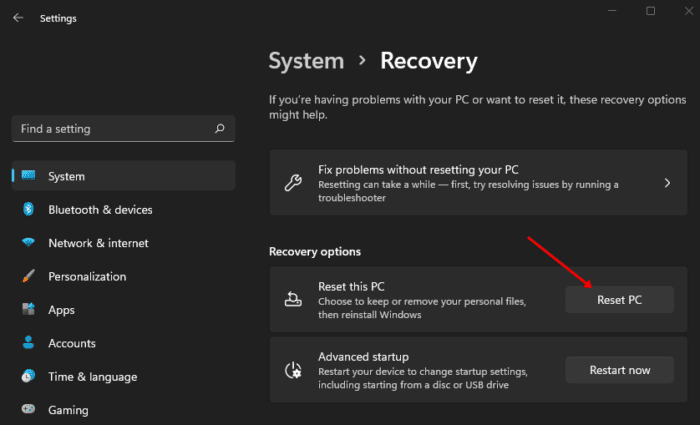Click the Bluetooth & devices icon
The image size is (700, 425).
28,210
